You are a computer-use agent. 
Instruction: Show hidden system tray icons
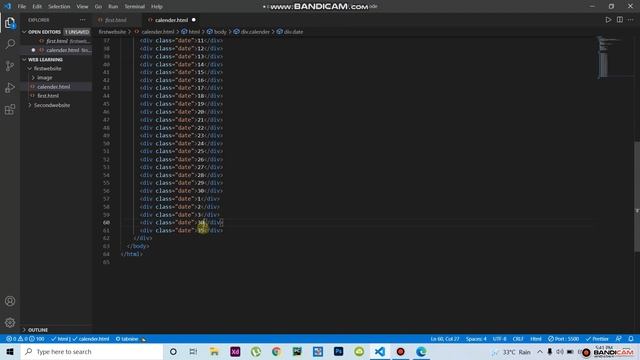click(540, 351)
